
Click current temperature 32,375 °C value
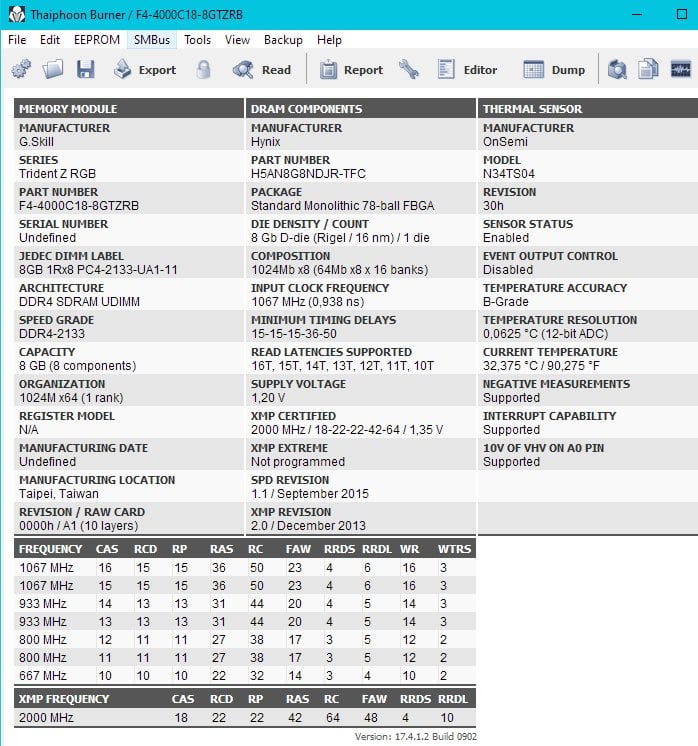point(541,365)
